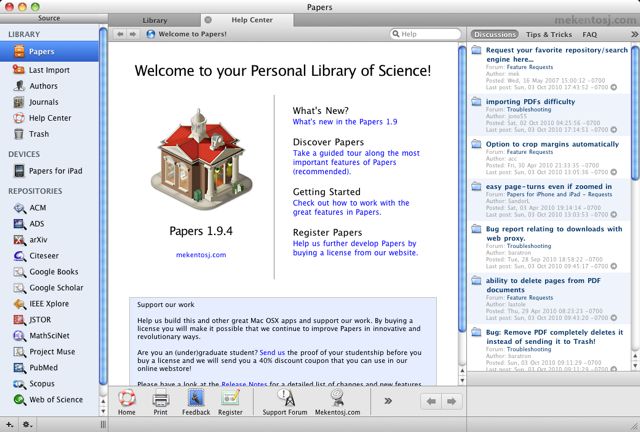The image size is (640, 432).
Task: Go forward in Help Center browser
Action: [x=133, y=34]
